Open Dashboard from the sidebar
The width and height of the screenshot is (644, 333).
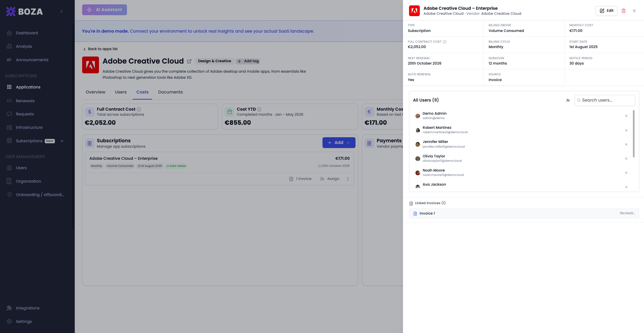point(27,33)
